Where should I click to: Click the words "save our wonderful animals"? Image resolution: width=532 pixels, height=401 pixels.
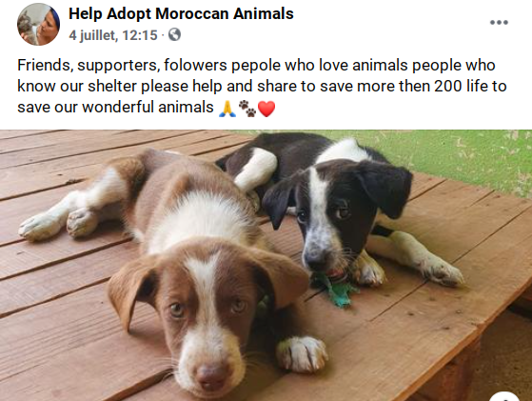click(x=115, y=107)
